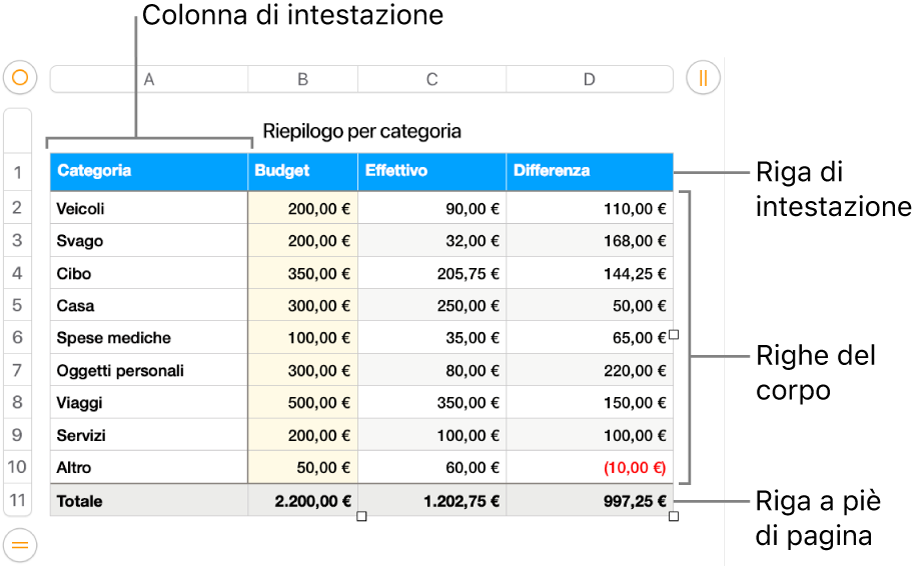Click the 110,00 € differenza cell
This screenshot has height=566, width=924.
[x=589, y=208]
